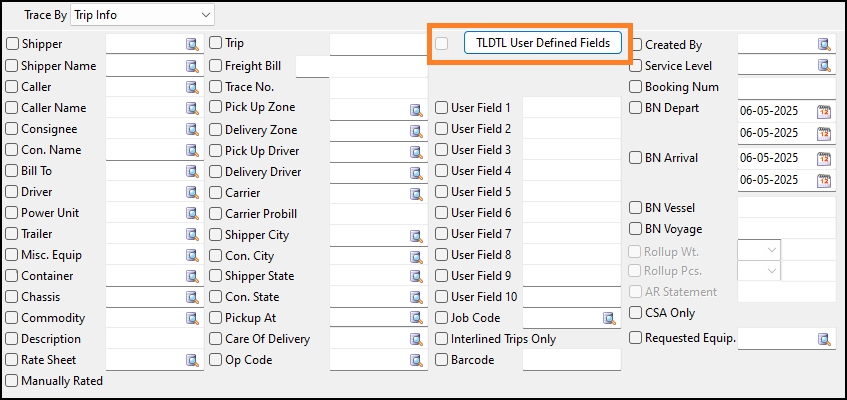The image size is (847, 400).
Task: Click the Job Code lookup icon
Action: coord(609,319)
